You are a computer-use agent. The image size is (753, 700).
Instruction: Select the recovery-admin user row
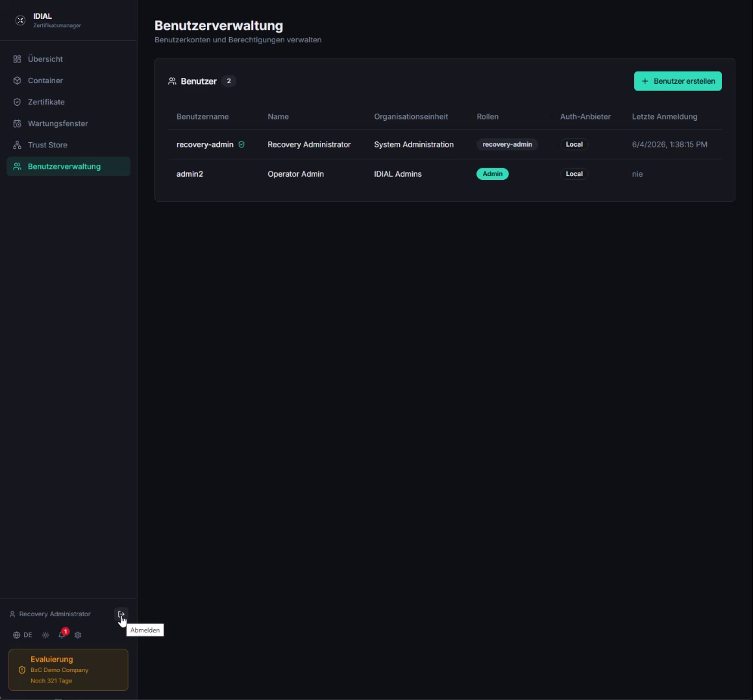coord(445,144)
